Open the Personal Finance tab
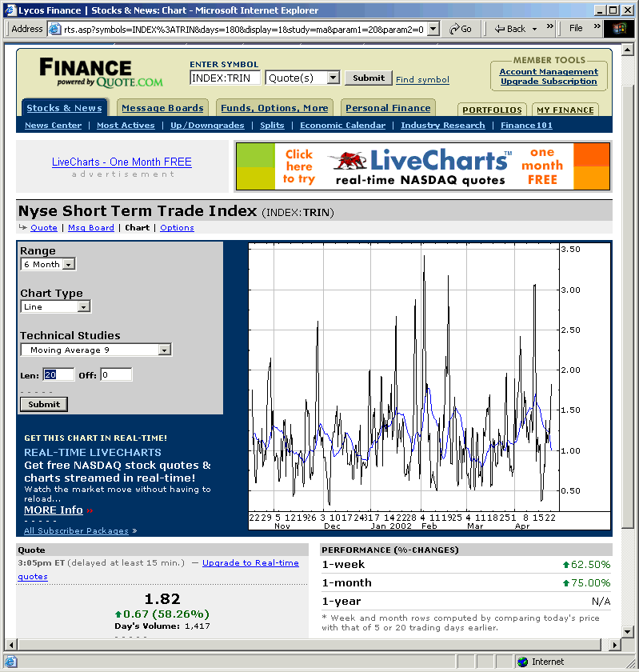Screen dimensions: 639x672 coord(388,108)
